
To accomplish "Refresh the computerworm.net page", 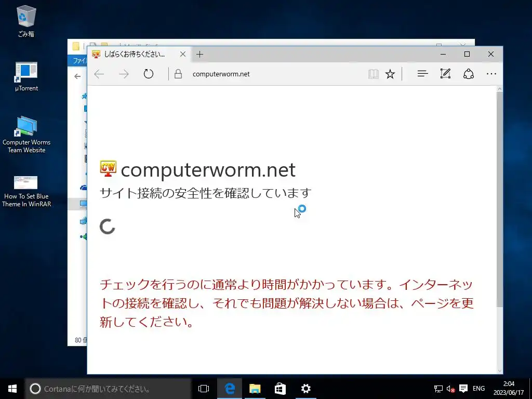I will coord(148,74).
